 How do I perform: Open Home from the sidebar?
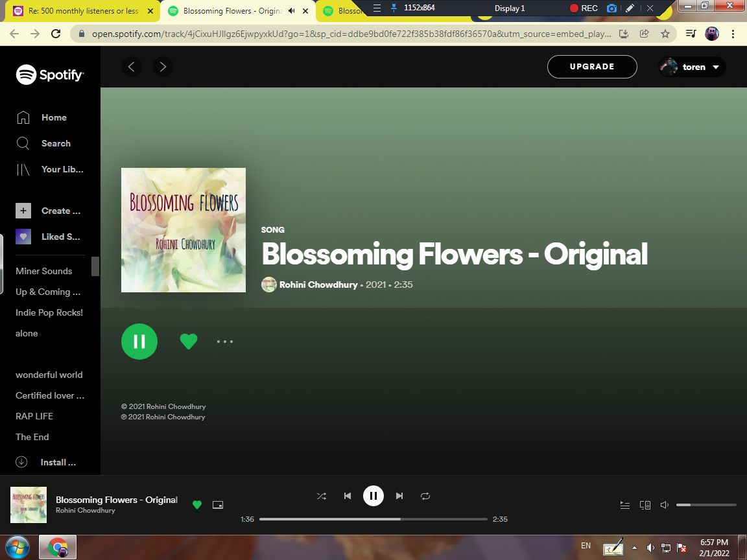(41, 117)
